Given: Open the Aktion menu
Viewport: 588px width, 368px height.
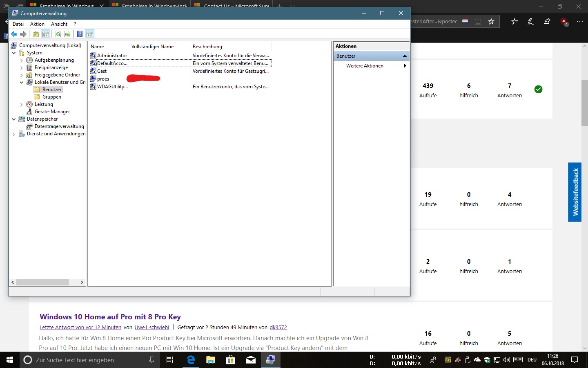Looking at the screenshot, I should click(x=37, y=24).
